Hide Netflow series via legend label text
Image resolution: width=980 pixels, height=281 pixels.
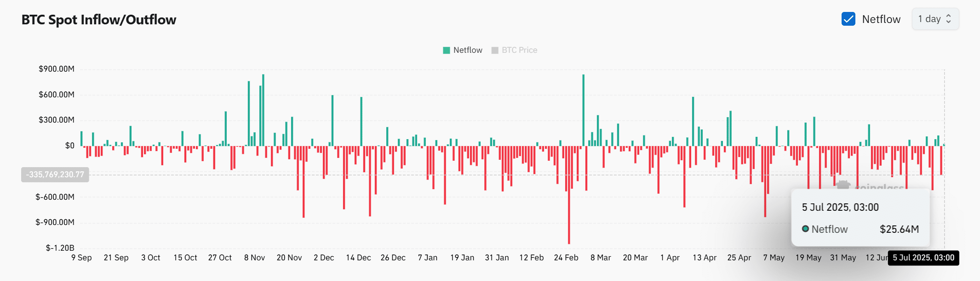pyautogui.click(x=468, y=51)
